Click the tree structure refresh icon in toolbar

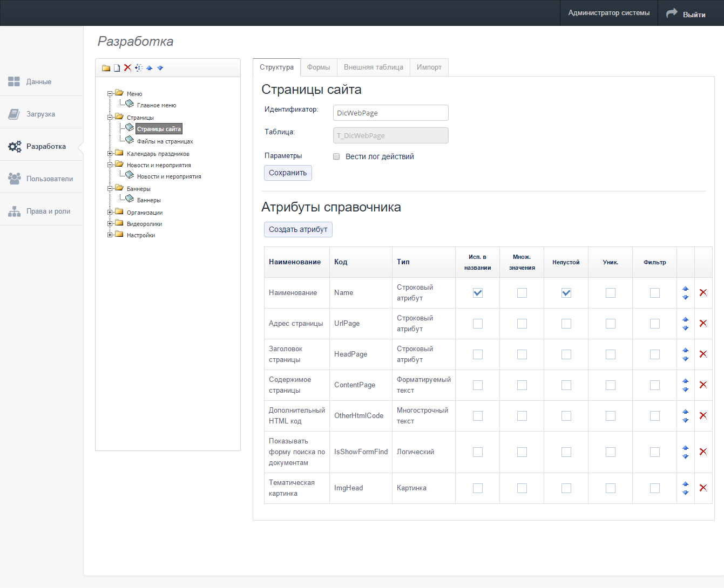[x=139, y=68]
